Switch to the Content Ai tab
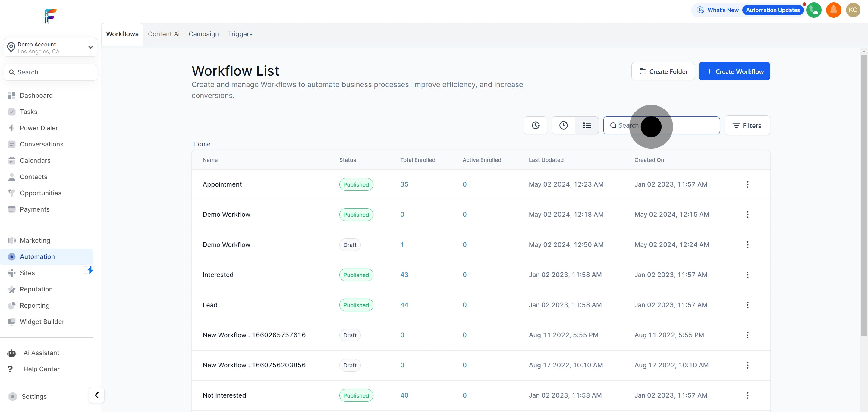This screenshot has height=412, width=868. [x=164, y=34]
